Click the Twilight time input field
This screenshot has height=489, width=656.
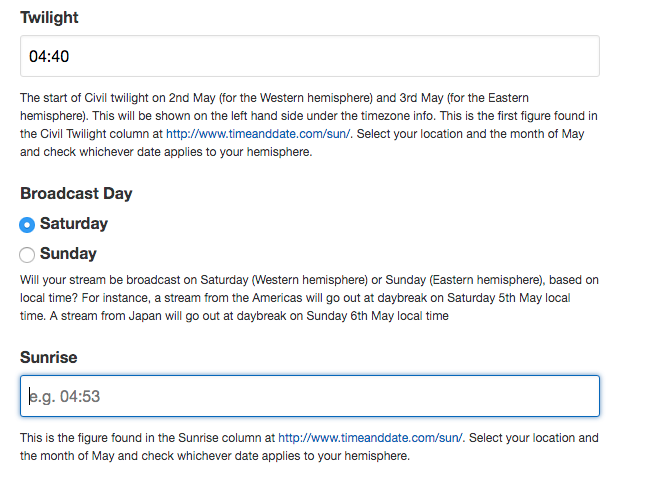tap(310, 57)
